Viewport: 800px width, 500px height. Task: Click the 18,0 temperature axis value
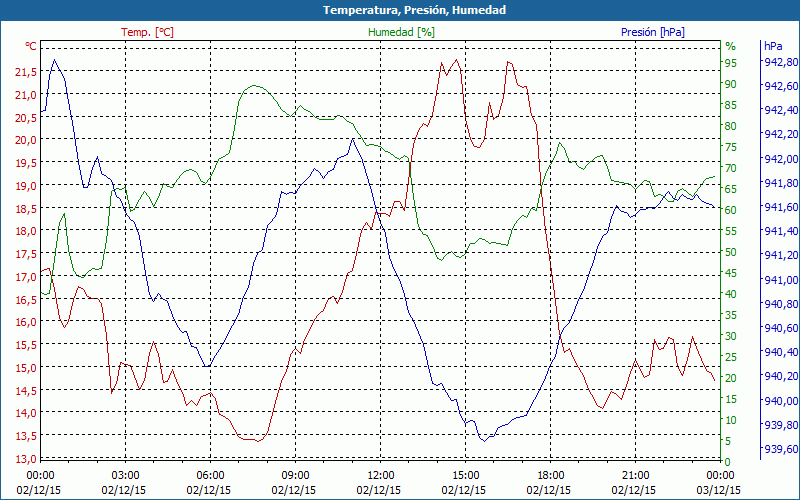26,231
